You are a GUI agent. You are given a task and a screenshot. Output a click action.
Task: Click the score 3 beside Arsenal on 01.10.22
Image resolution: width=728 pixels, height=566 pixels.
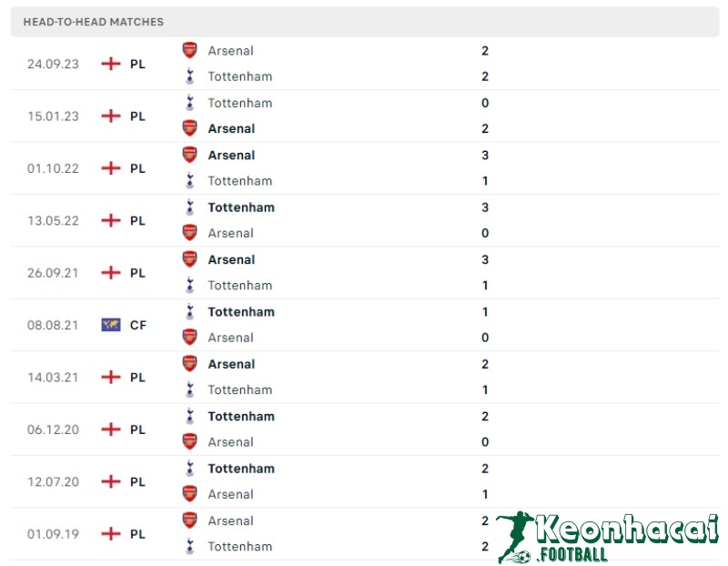pyautogui.click(x=484, y=155)
